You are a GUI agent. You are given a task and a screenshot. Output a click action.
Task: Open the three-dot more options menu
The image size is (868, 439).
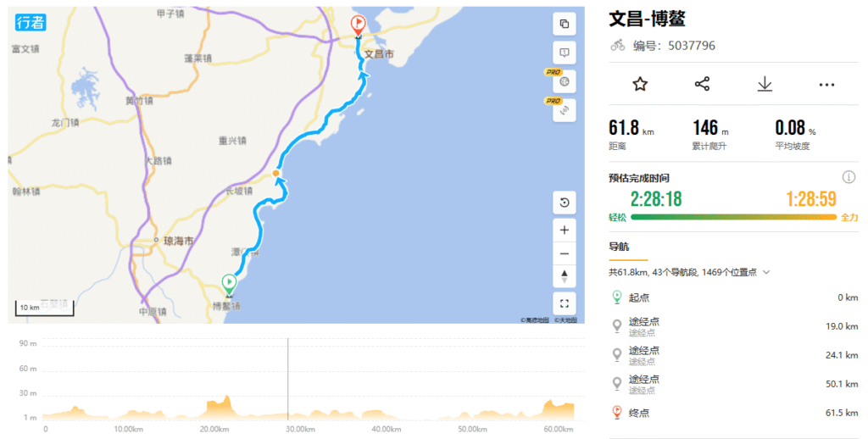pyautogui.click(x=826, y=85)
